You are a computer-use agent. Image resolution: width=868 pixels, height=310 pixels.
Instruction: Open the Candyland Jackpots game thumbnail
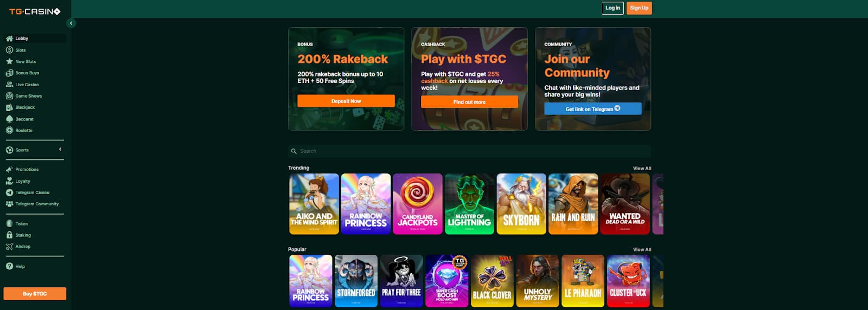[x=418, y=204]
